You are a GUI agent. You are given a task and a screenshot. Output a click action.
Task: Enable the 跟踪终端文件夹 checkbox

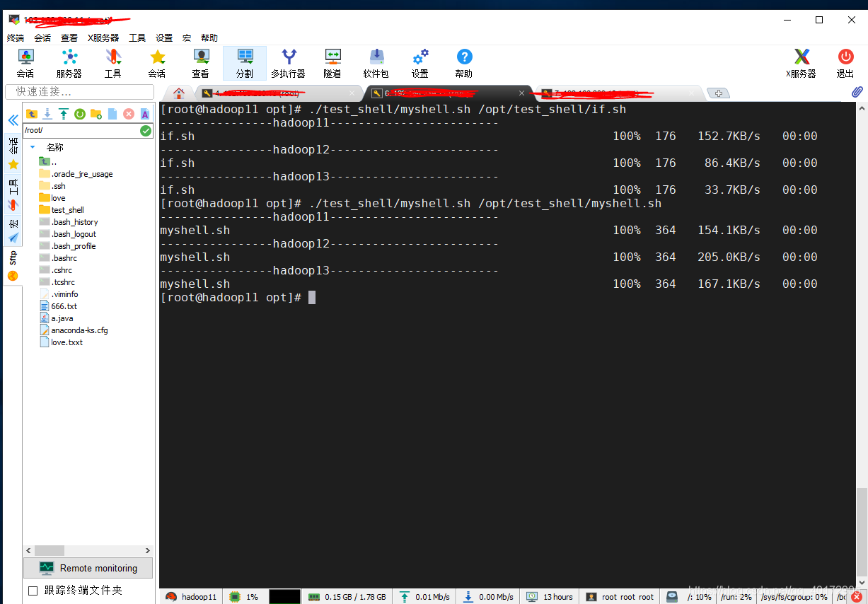point(33,591)
